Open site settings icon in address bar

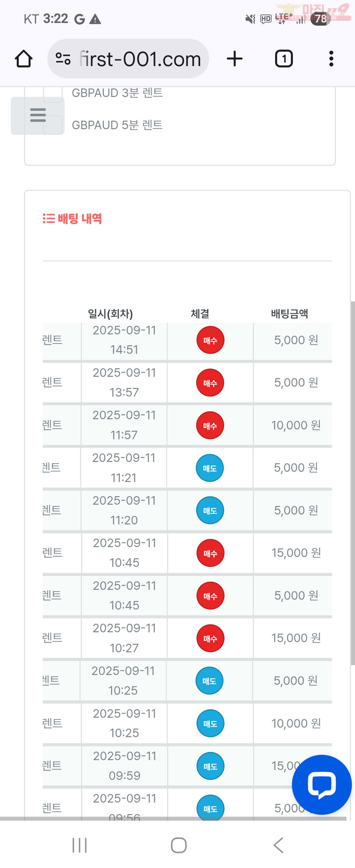[x=63, y=59]
